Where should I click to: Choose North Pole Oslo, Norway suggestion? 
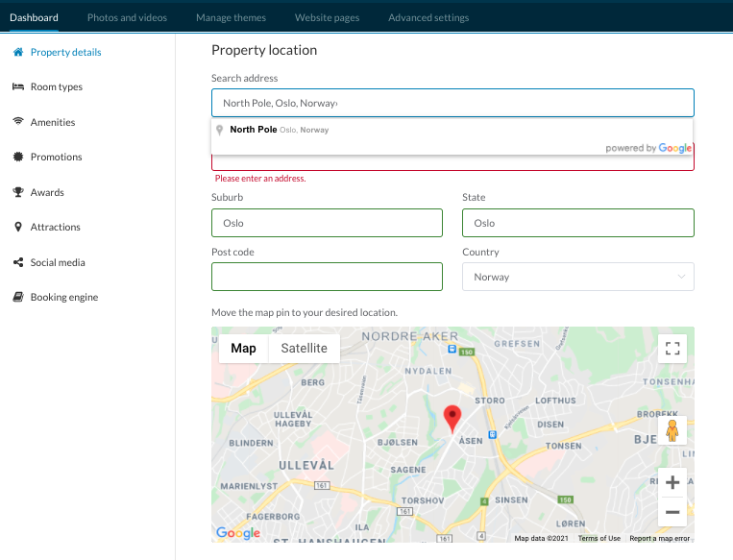452,130
